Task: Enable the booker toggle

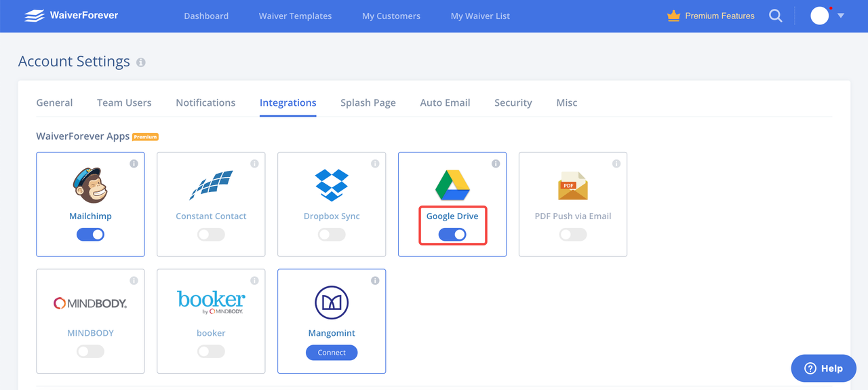Action: click(x=211, y=351)
